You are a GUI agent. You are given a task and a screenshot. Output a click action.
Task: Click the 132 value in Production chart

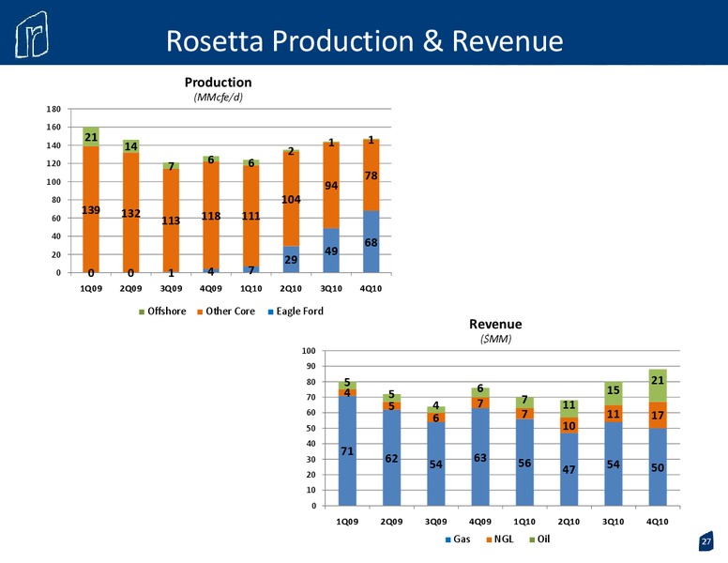(x=130, y=213)
